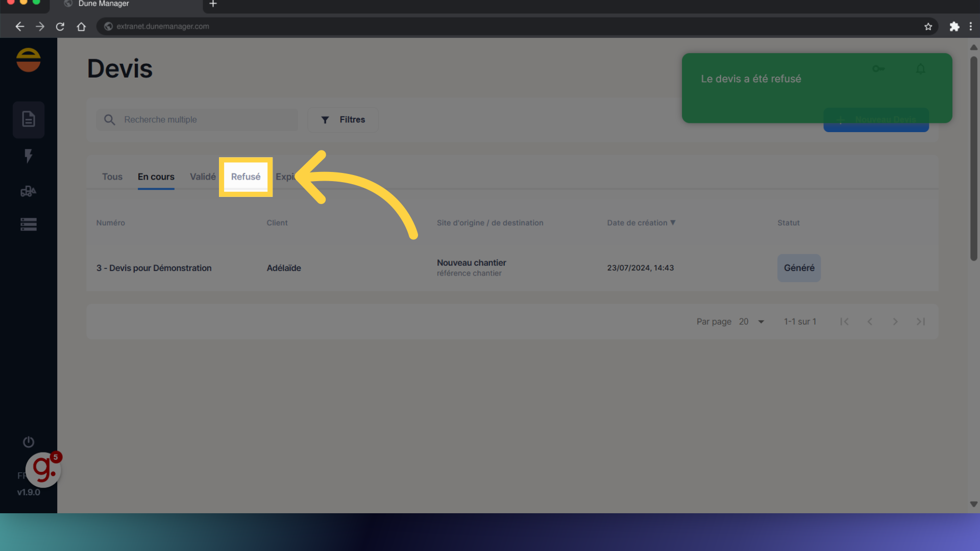Click the lightning bolt sidebar icon

(x=29, y=156)
